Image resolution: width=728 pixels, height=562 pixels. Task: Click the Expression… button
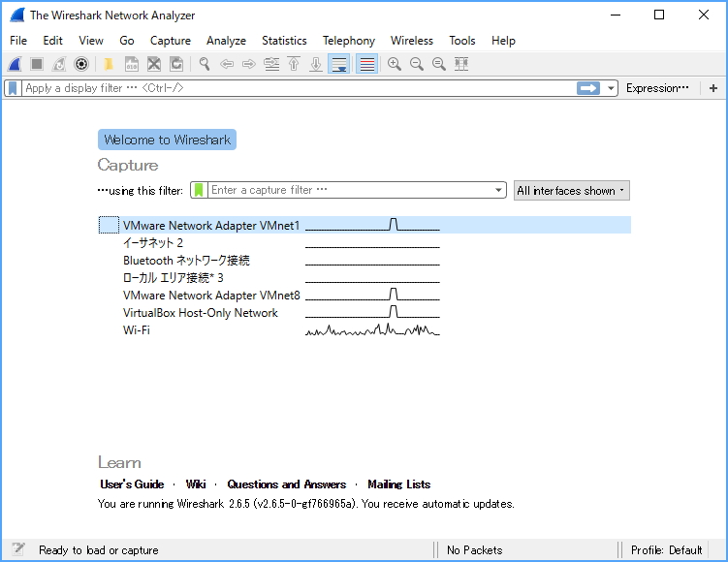pos(657,88)
